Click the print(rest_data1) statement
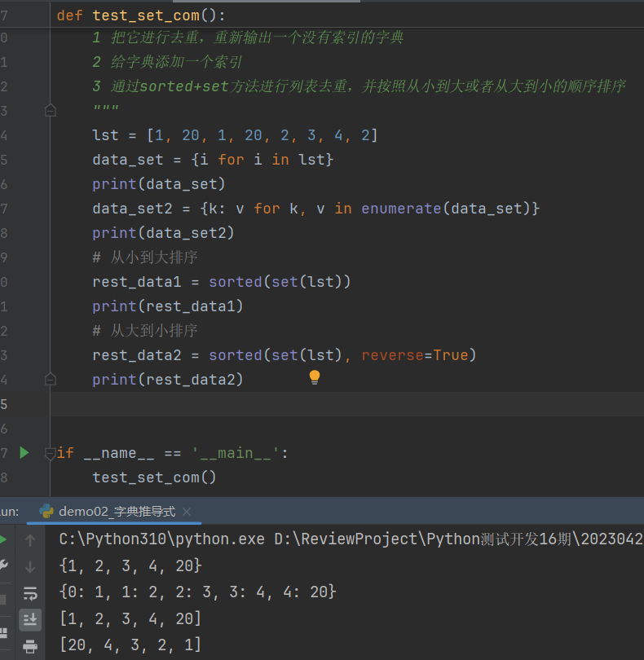The image size is (644, 660). click(x=168, y=306)
